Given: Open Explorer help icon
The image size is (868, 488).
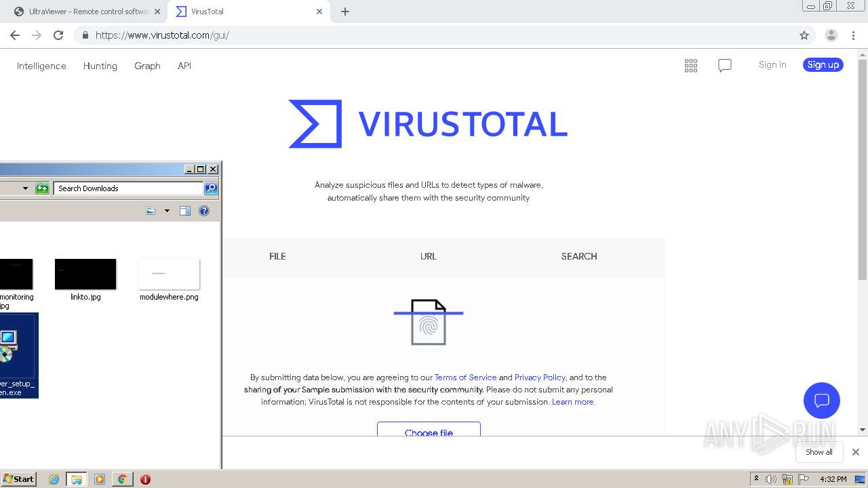Looking at the screenshot, I should pos(204,211).
